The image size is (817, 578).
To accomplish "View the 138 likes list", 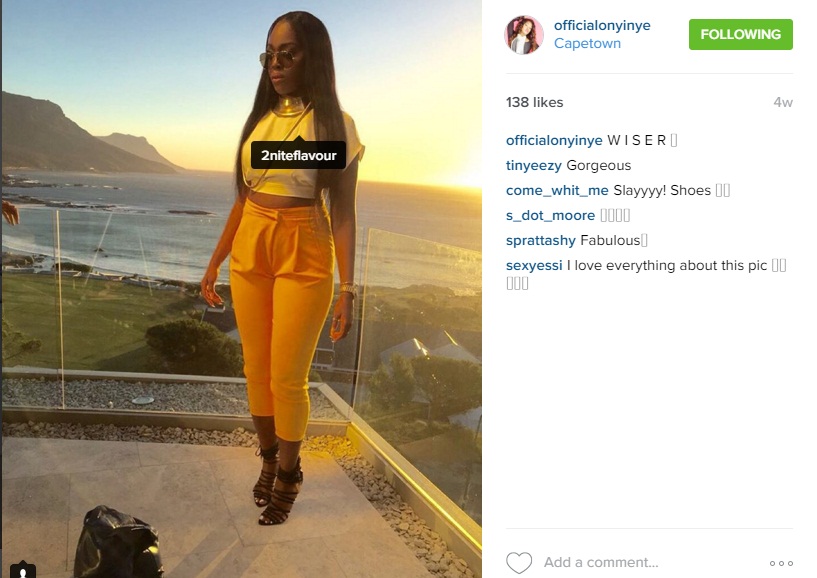I will (x=534, y=102).
